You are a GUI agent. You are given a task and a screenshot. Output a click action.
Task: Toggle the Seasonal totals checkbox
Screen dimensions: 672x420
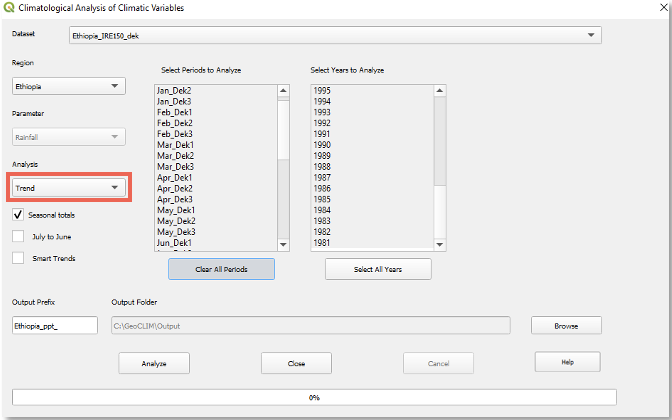(19, 214)
